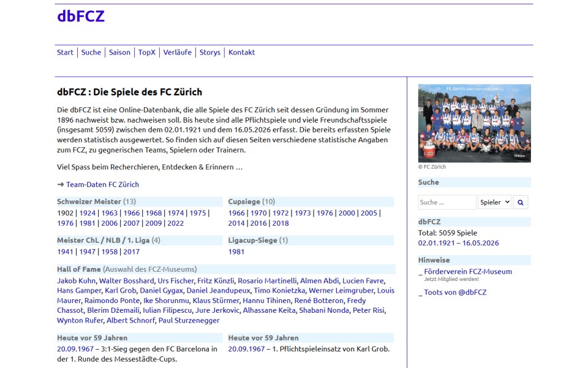Open Alhassane Keita player page

(x=269, y=310)
